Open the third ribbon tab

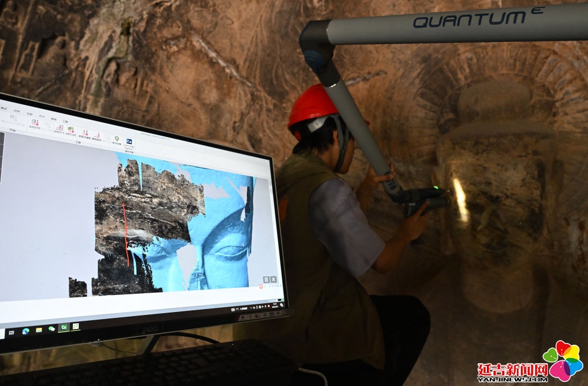click(29, 114)
